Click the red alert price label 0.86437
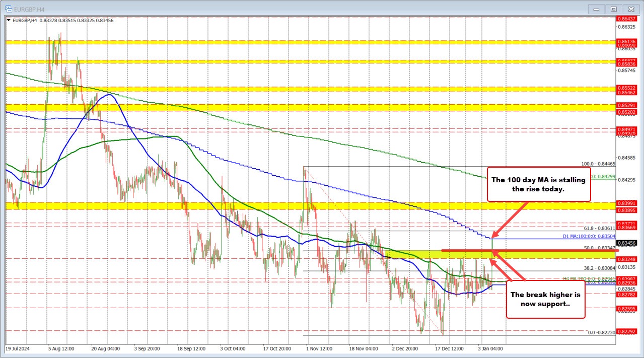 [626, 18]
